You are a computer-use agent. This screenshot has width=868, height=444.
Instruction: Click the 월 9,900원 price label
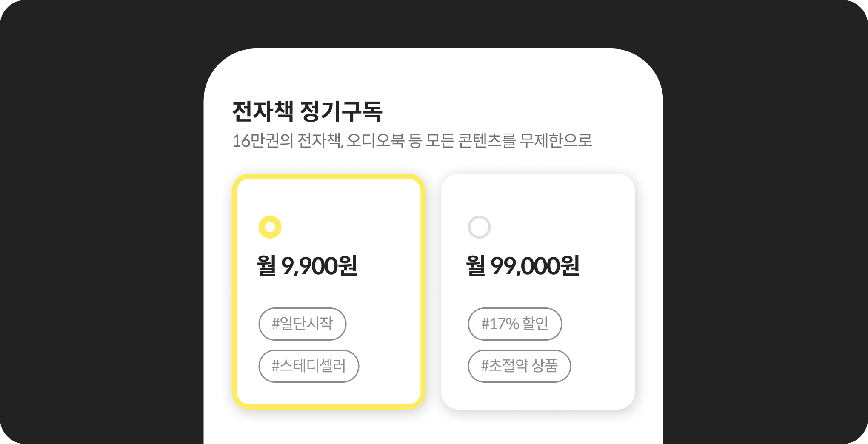[x=307, y=266]
